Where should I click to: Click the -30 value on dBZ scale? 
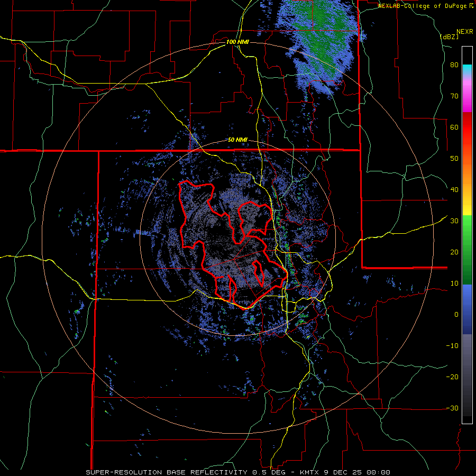452,408
